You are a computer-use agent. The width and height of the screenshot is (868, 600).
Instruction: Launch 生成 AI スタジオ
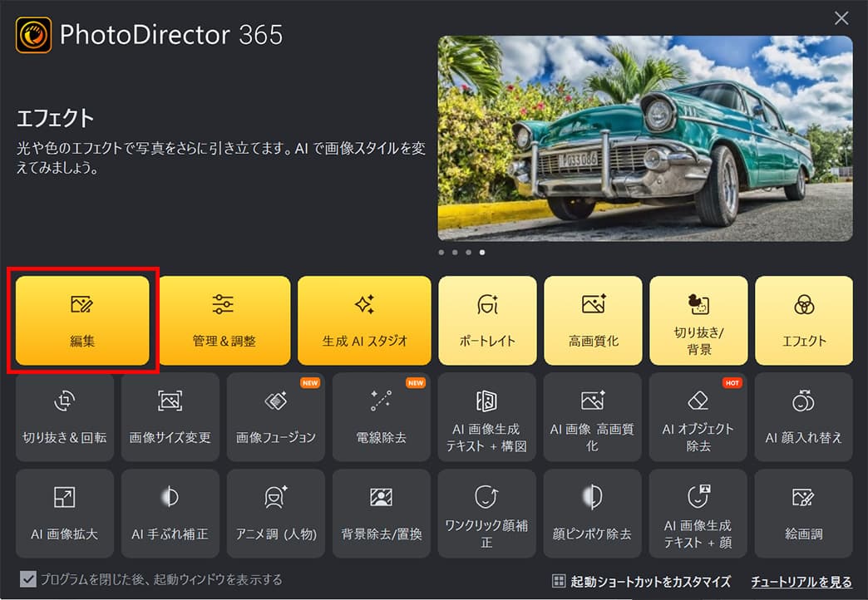[x=364, y=321]
